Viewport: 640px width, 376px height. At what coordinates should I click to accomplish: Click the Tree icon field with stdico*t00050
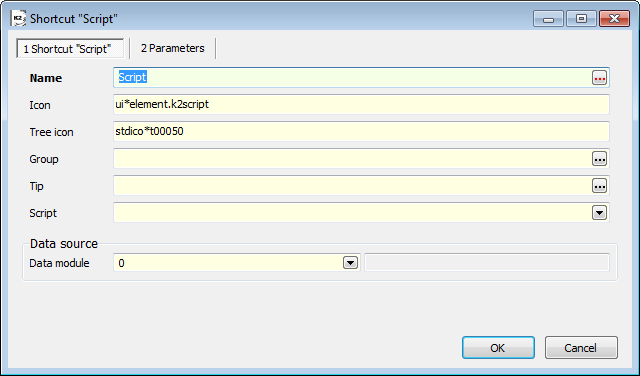coord(361,131)
